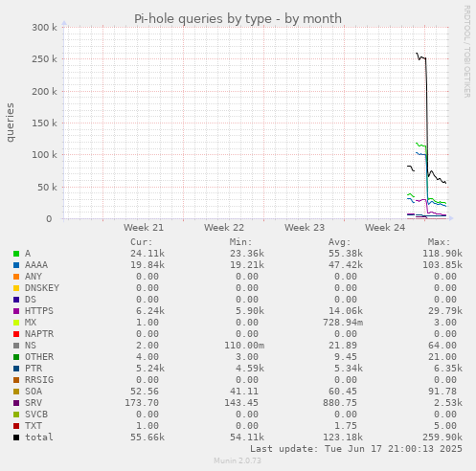
Task: Click the purple SRV legend color swatch
Action: pyautogui.click(x=16, y=403)
